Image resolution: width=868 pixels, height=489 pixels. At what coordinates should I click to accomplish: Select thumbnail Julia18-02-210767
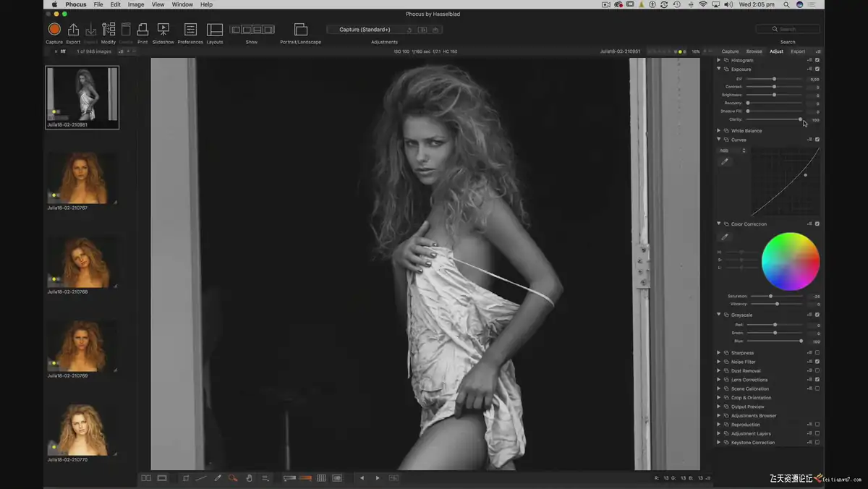pyautogui.click(x=82, y=178)
